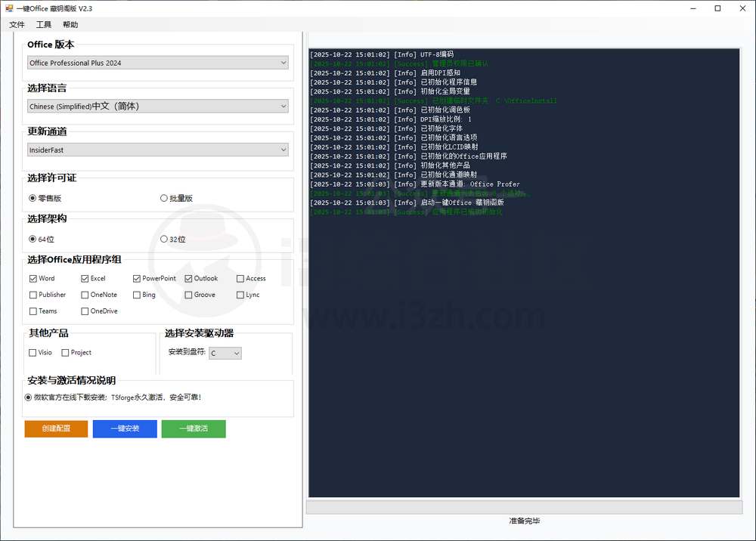This screenshot has width=756, height=541.
Task: Open the 安装到盘符 drive dropdown
Action: point(225,353)
